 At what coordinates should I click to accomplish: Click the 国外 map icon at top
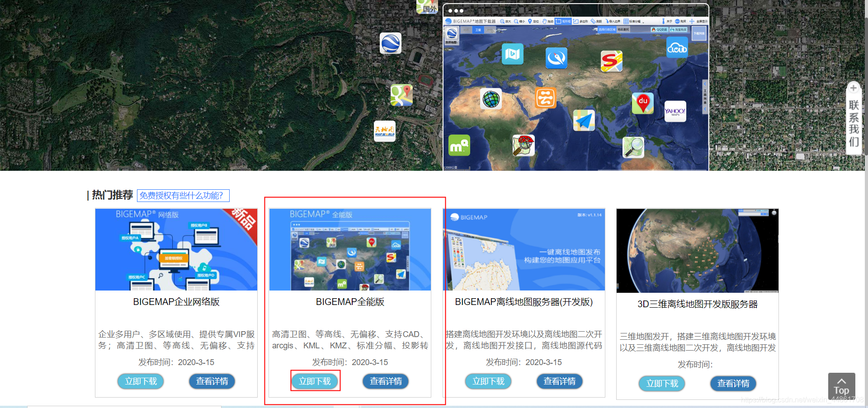pyautogui.click(x=427, y=6)
